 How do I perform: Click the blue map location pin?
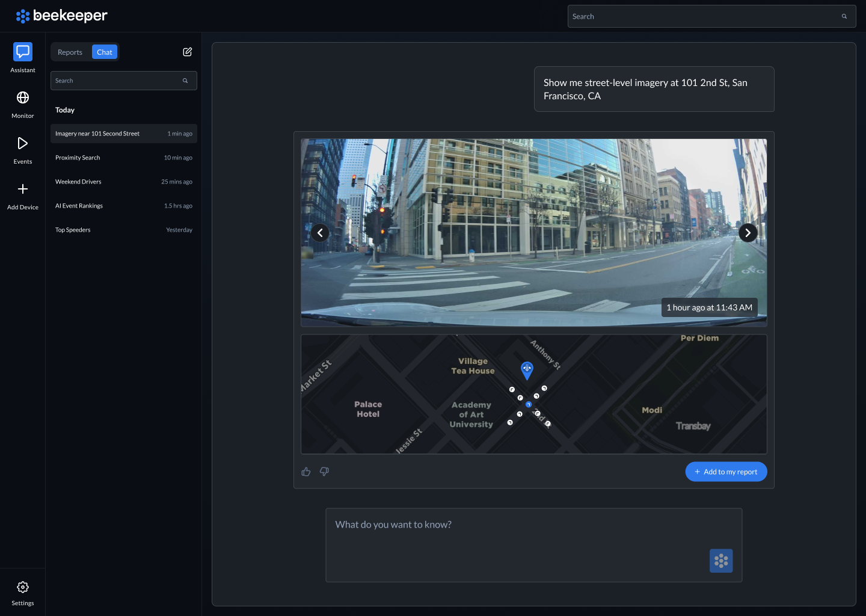coord(527,369)
